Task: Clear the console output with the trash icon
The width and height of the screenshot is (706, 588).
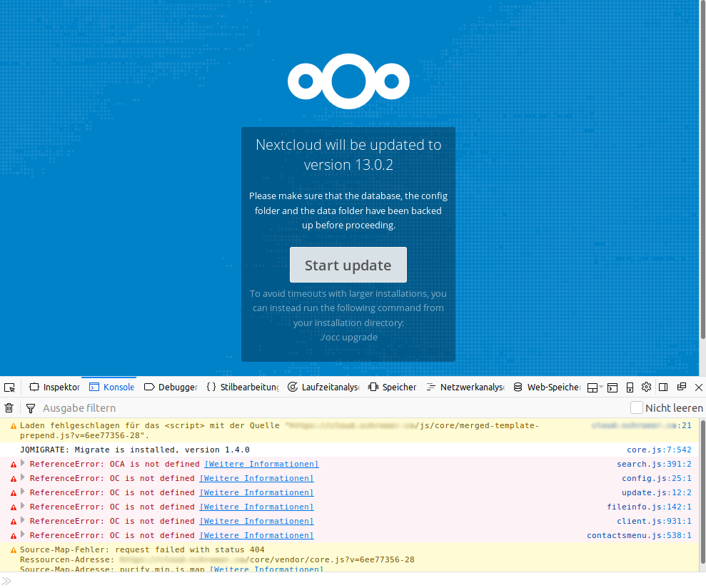Action: click(9, 407)
